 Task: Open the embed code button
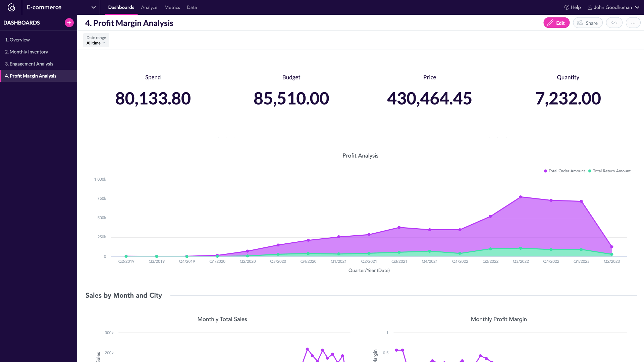pyautogui.click(x=614, y=23)
